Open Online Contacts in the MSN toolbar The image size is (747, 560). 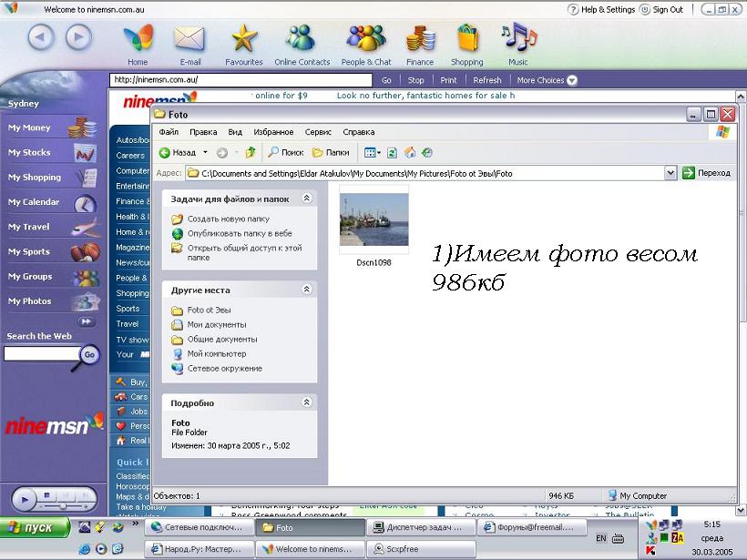click(x=302, y=38)
